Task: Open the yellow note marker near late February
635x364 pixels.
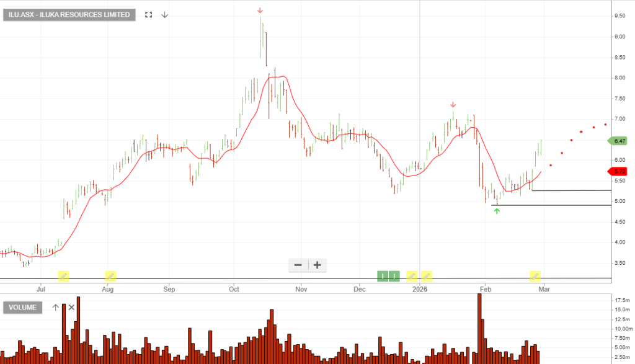Action: click(x=535, y=276)
